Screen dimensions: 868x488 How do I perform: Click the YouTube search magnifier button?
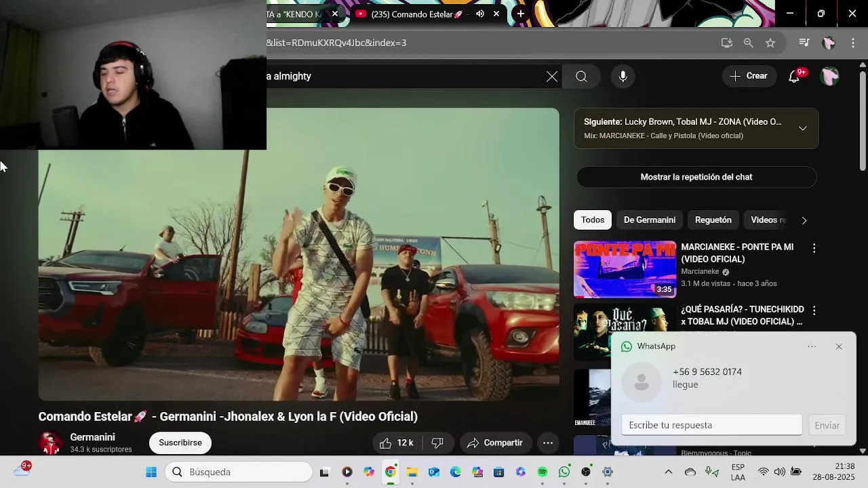pos(581,77)
